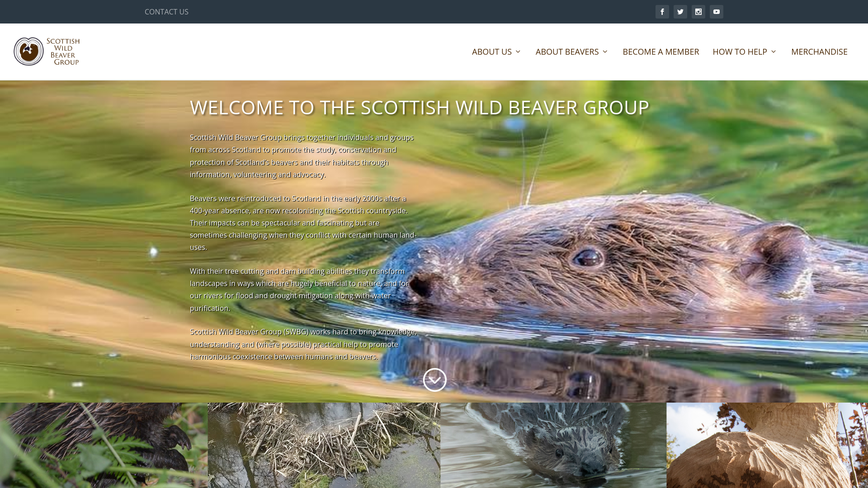
Task: Click paragraph starting 'With their tree cutting'
Action: (x=299, y=290)
